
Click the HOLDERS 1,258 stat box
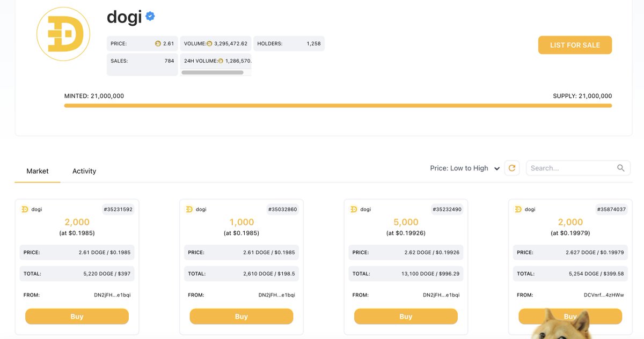[x=289, y=43]
